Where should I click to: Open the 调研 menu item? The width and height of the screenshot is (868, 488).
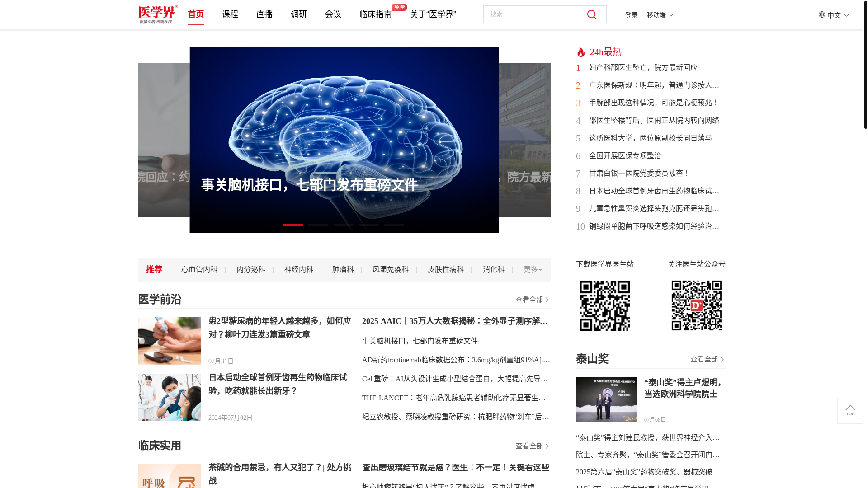pos(299,14)
